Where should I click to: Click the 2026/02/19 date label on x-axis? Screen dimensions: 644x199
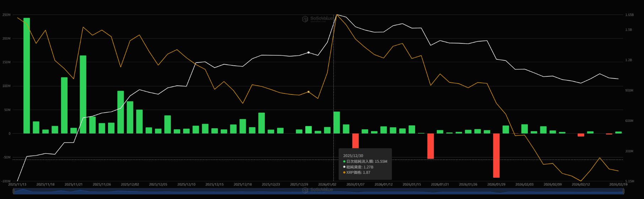(618, 185)
